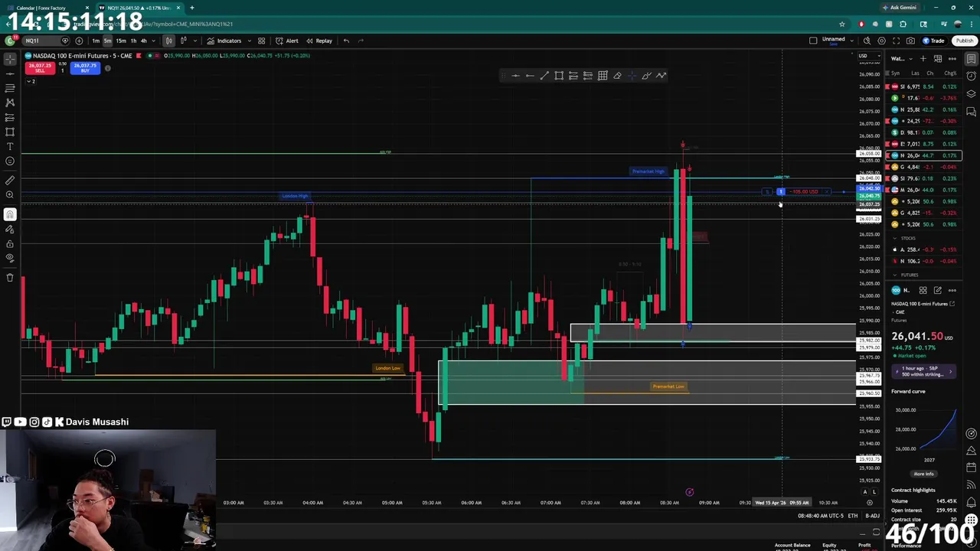The height and width of the screenshot is (551, 980).
Task: Select the trend line tool in floating toolbar
Action: 544,76
